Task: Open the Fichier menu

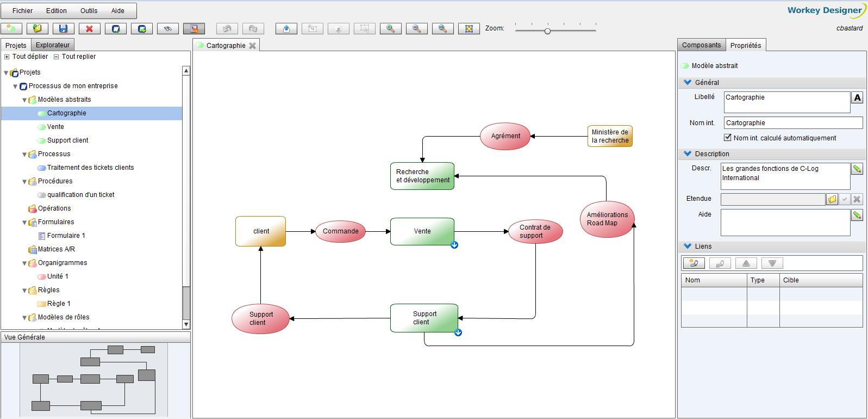Action: pos(22,10)
